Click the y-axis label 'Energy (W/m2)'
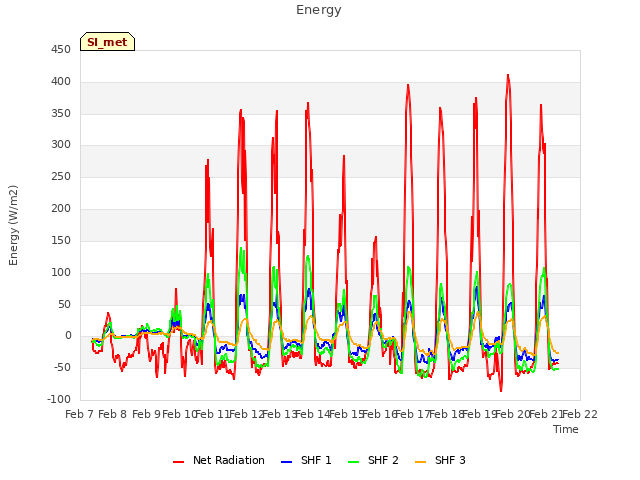The height and width of the screenshot is (480, 640). (x=13, y=225)
